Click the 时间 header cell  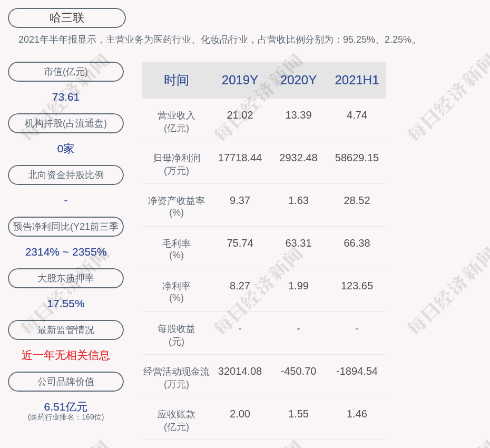tap(177, 80)
